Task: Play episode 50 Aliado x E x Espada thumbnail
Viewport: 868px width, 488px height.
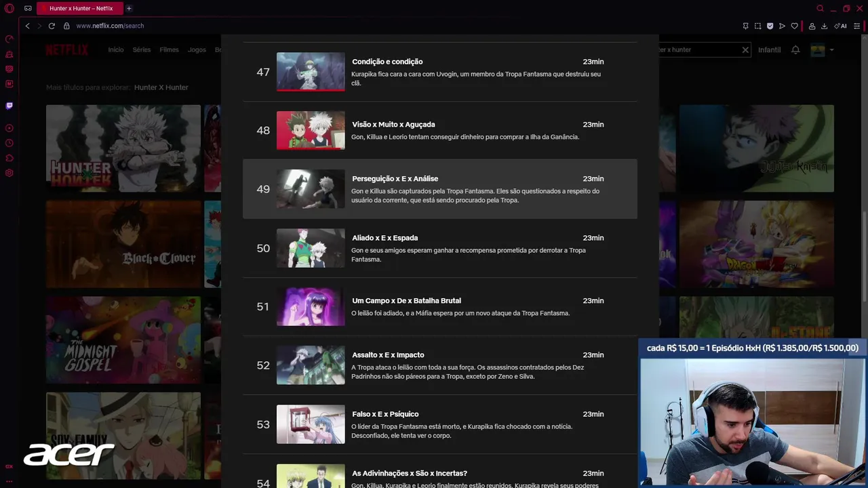Action: point(311,248)
